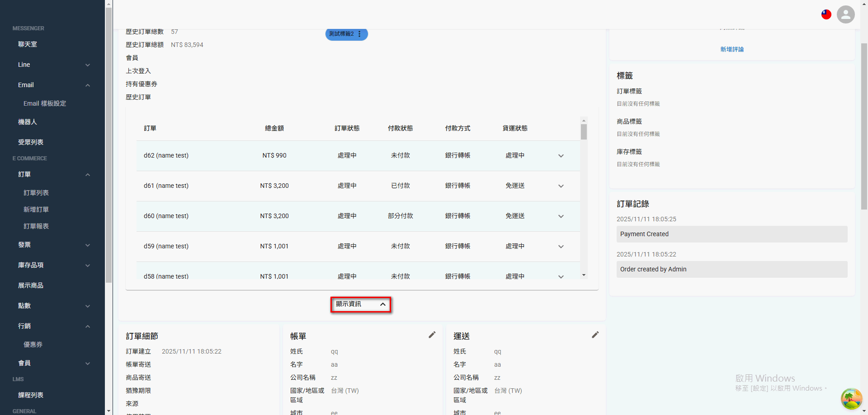The width and height of the screenshot is (868, 415).
Task: Open the floating island chat widget
Action: pos(851,398)
